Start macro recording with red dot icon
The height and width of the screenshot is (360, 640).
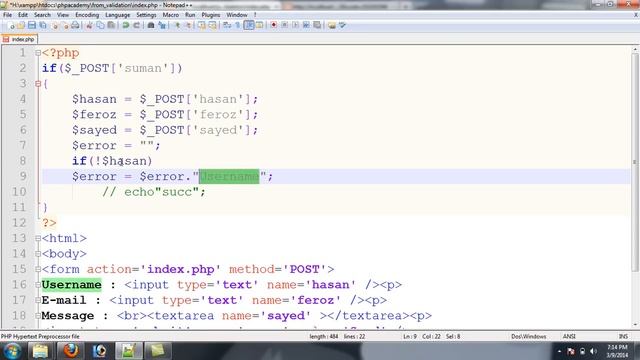273,25
